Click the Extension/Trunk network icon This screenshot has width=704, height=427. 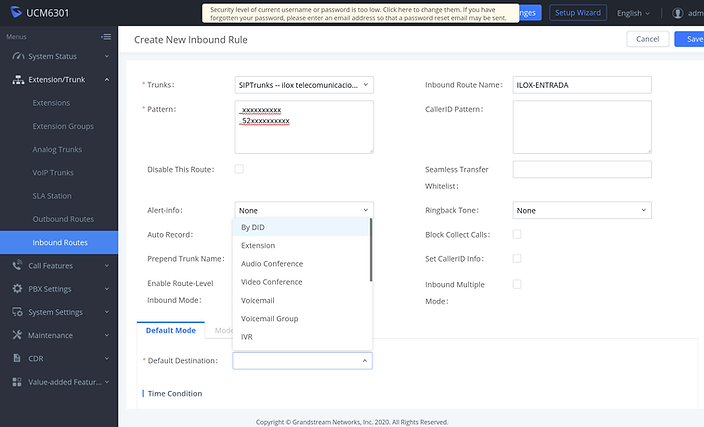tap(18, 79)
